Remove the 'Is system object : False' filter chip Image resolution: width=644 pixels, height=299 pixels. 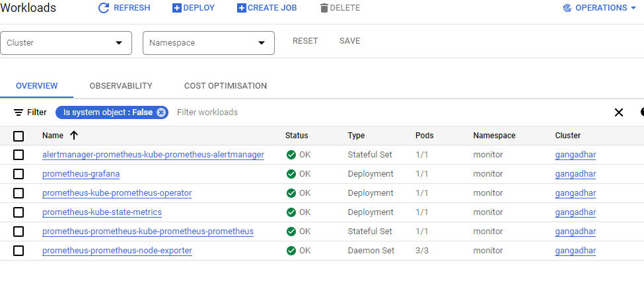point(161,112)
